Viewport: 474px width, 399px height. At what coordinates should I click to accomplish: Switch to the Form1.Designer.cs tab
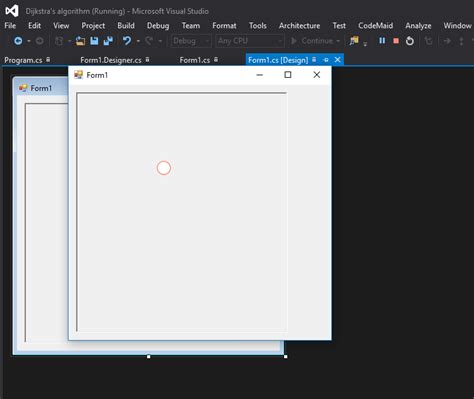pyautogui.click(x=111, y=60)
